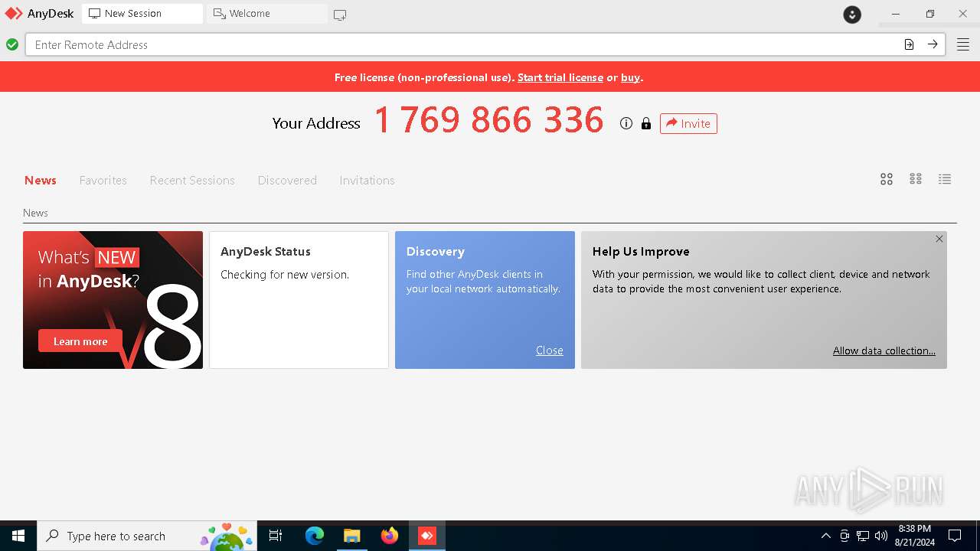Click the green connection status check icon
Viewport: 980px width, 551px height.
[12, 45]
